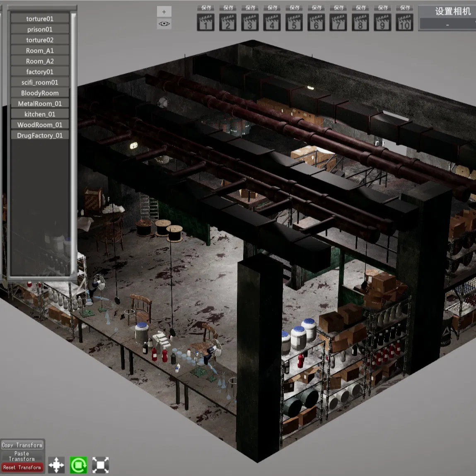This screenshot has width=476, height=476.
Task: Pick BloodyRoom from the map list
Action: [x=40, y=93]
